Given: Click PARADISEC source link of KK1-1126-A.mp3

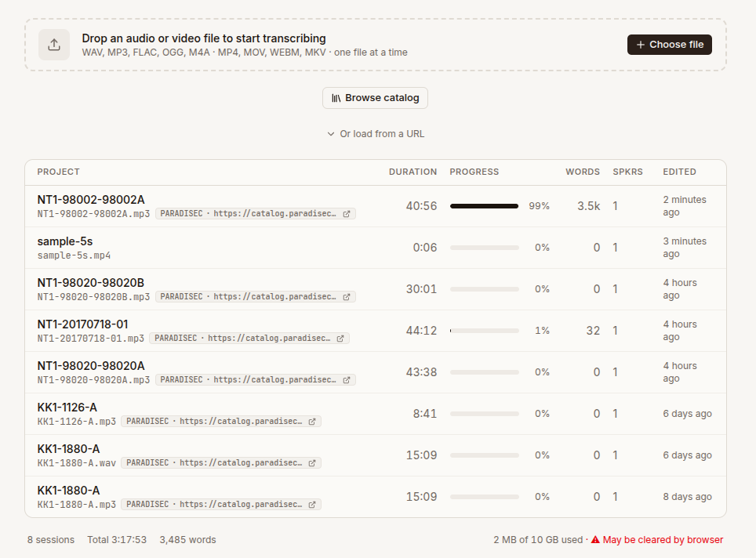Looking at the screenshot, I should click(221, 421).
